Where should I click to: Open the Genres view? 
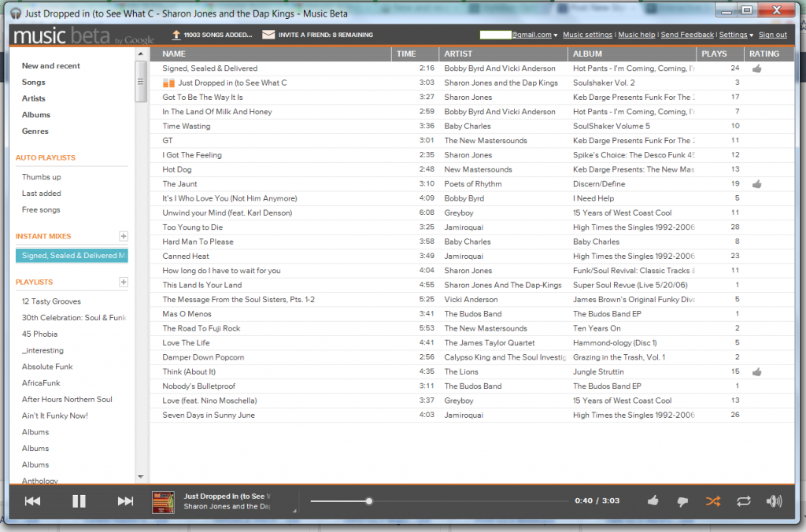coord(35,131)
